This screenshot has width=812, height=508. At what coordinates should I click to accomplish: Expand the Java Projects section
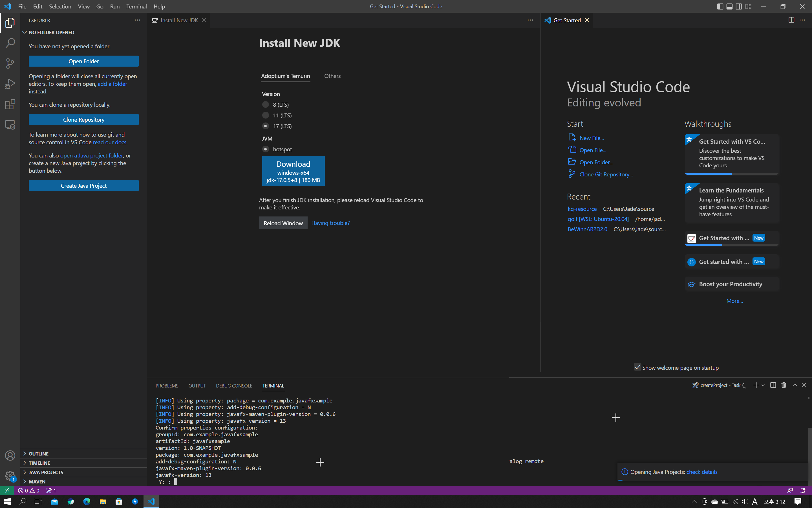(83, 472)
